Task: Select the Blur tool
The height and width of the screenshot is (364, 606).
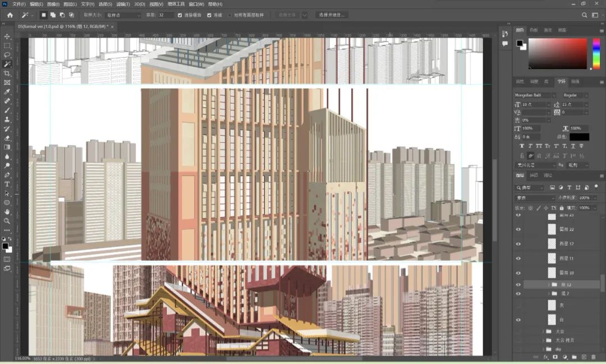Action: pos(7,156)
